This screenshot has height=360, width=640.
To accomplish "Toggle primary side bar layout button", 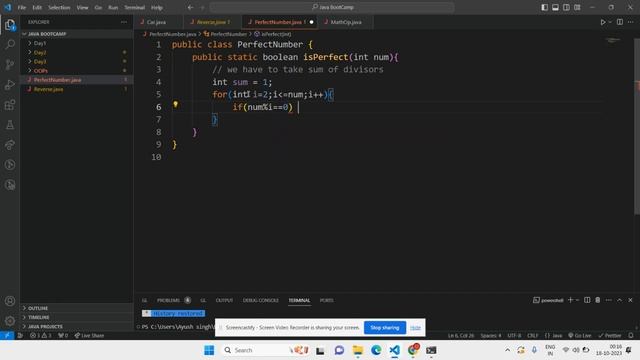I will click(x=544, y=7).
